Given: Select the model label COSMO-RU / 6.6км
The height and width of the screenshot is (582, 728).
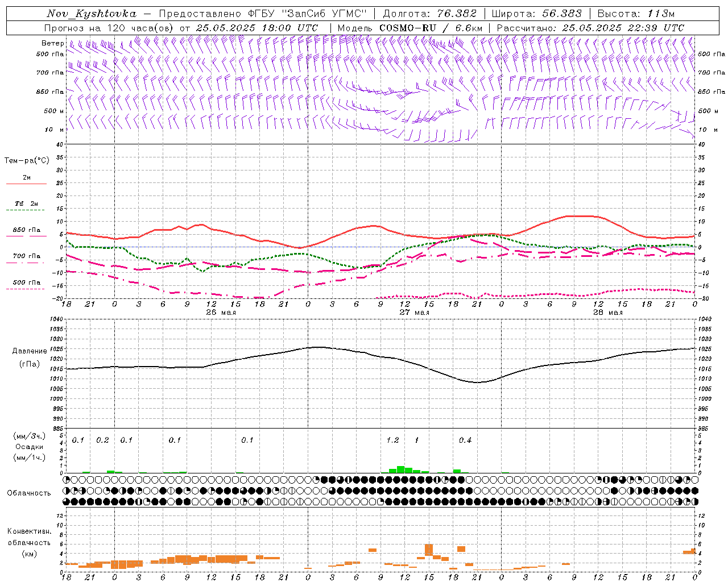Looking at the screenshot, I should (x=431, y=28).
